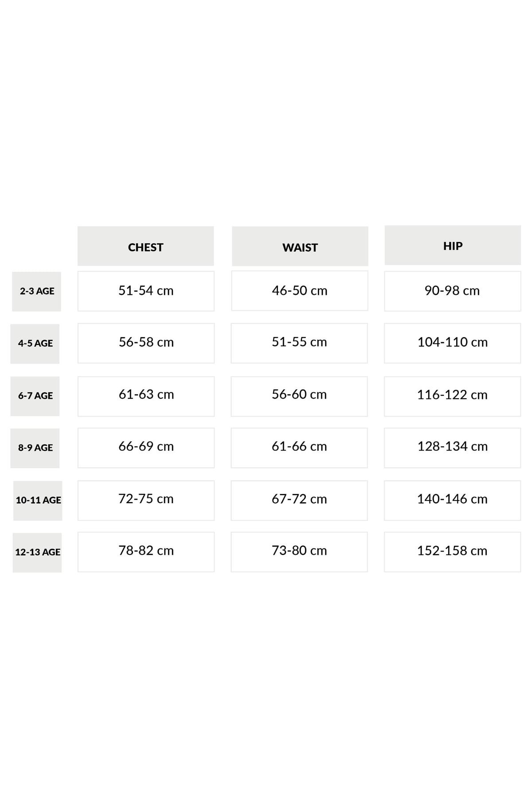Select the 8-9 AGE row label
The height and width of the screenshot is (798, 532).
tap(35, 448)
